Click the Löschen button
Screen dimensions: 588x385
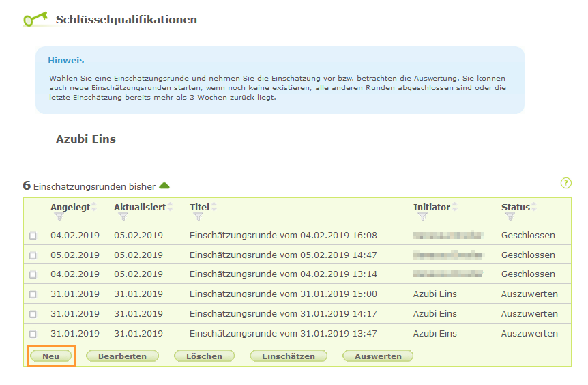[x=205, y=356]
